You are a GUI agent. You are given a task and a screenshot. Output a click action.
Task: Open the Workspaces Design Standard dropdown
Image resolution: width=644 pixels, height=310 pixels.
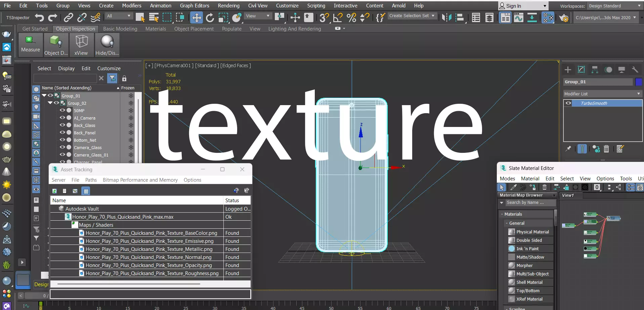(615, 6)
